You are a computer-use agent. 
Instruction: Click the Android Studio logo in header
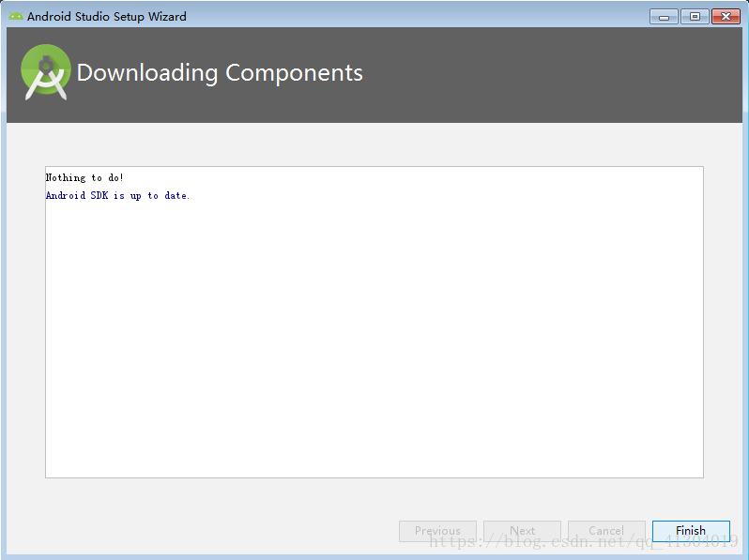(46, 72)
